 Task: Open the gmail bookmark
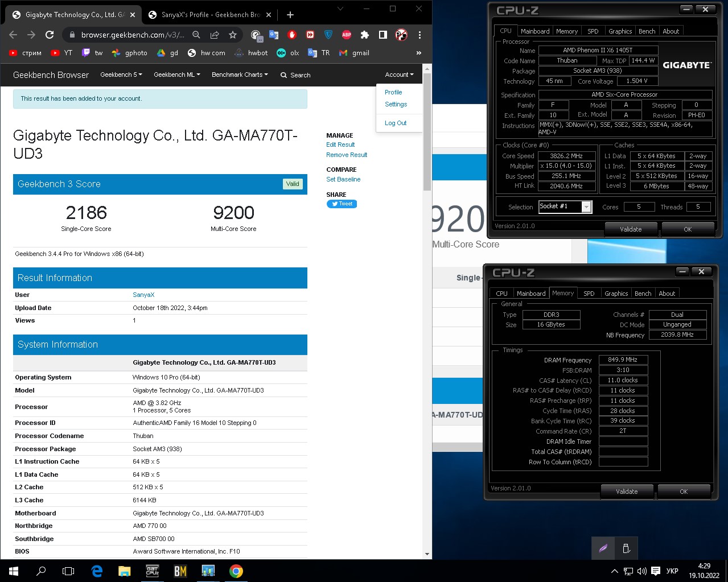(354, 53)
